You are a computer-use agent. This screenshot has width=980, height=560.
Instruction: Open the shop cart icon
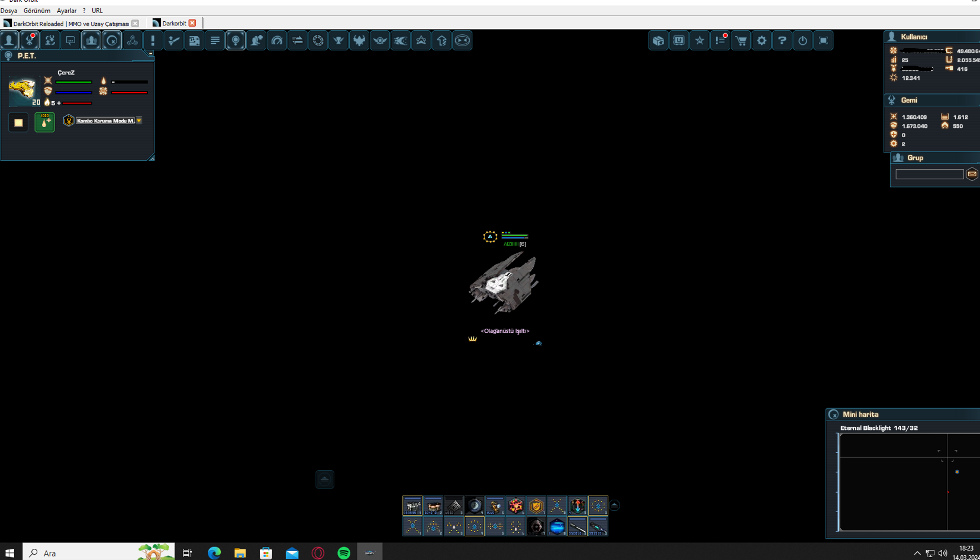741,40
